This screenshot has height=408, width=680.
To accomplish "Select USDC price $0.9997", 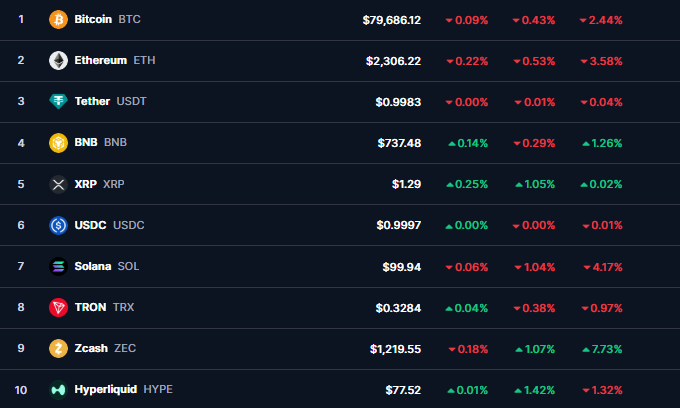I will (x=399, y=225).
